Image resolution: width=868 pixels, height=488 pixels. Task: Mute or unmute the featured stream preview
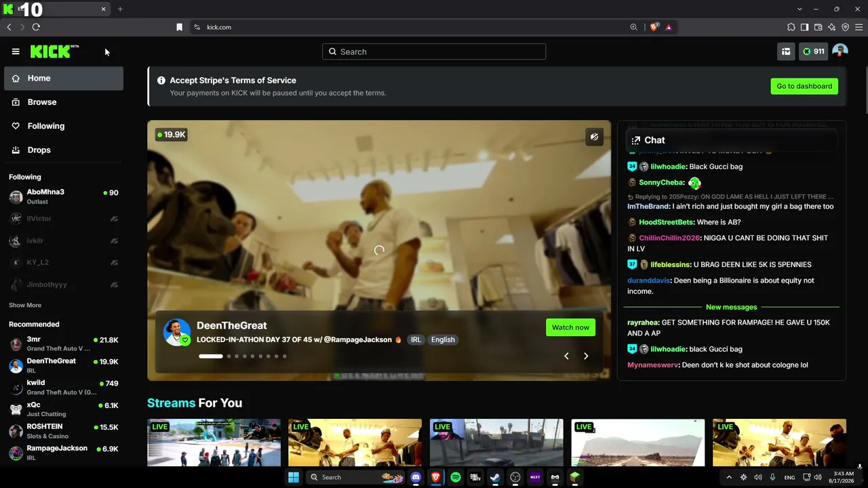pos(594,137)
